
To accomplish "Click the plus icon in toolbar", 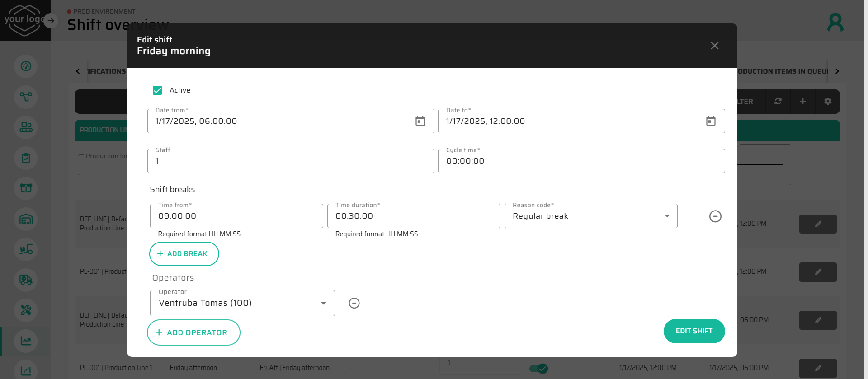I will tap(803, 102).
